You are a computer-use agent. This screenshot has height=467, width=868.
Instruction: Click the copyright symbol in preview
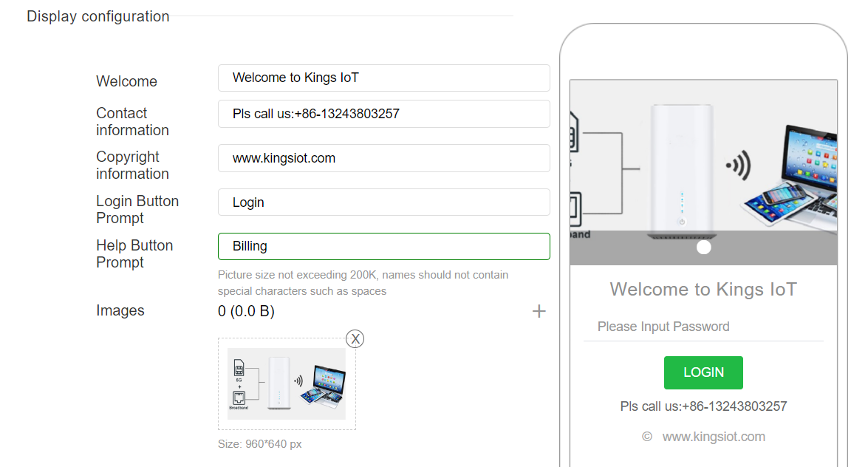646,437
